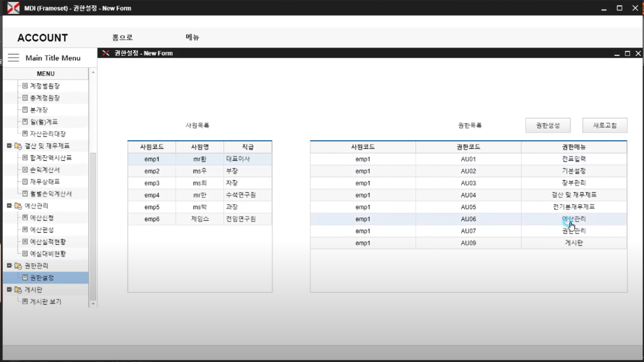Open the 예산실적현황 menu entry

click(x=48, y=241)
